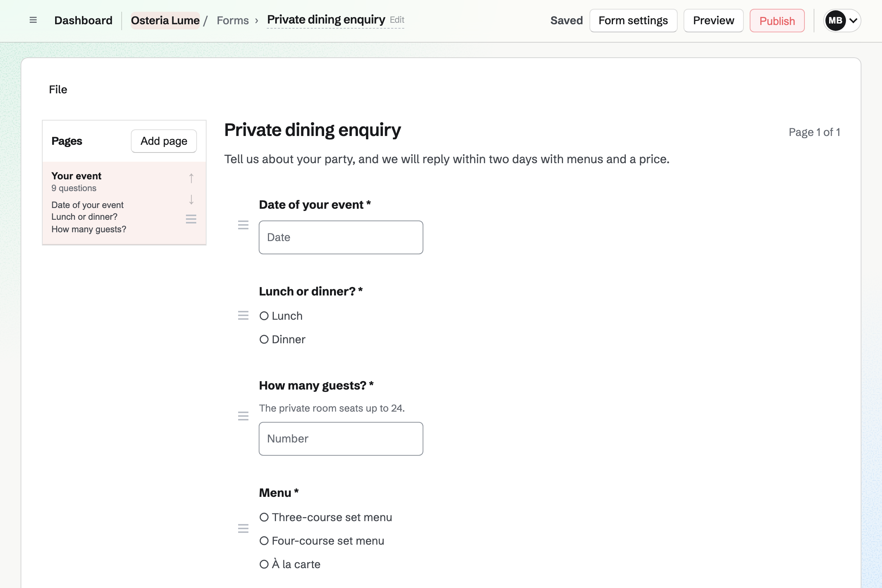Screen dimensions: 882x588
Task: Click 'How many guests?' in pages list
Action: point(89,229)
